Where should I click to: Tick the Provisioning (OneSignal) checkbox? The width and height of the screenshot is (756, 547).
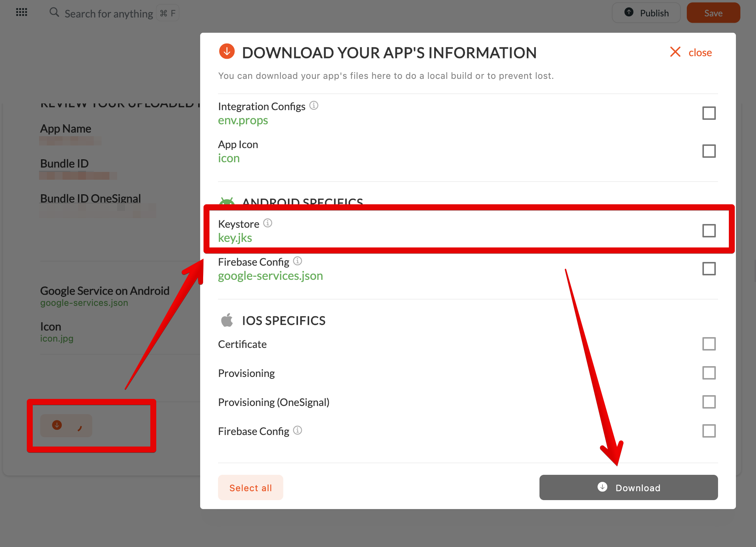point(709,402)
